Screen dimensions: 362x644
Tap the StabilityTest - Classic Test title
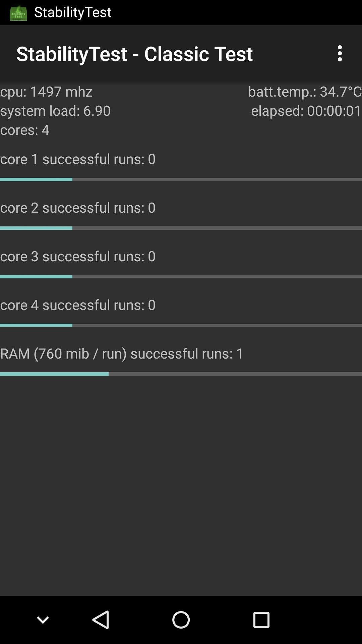pos(134,54)
